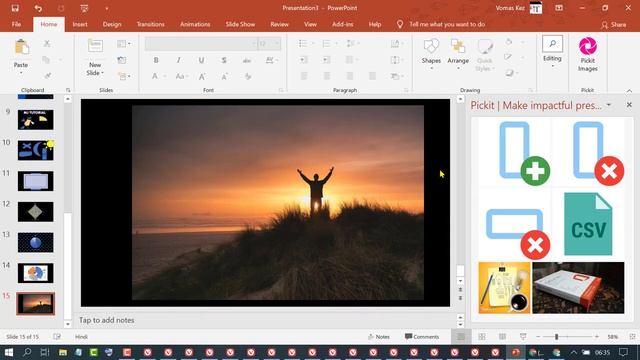640x360 pixels.
Task: Toggle Underline formatting
Action: tap(201, 60)
